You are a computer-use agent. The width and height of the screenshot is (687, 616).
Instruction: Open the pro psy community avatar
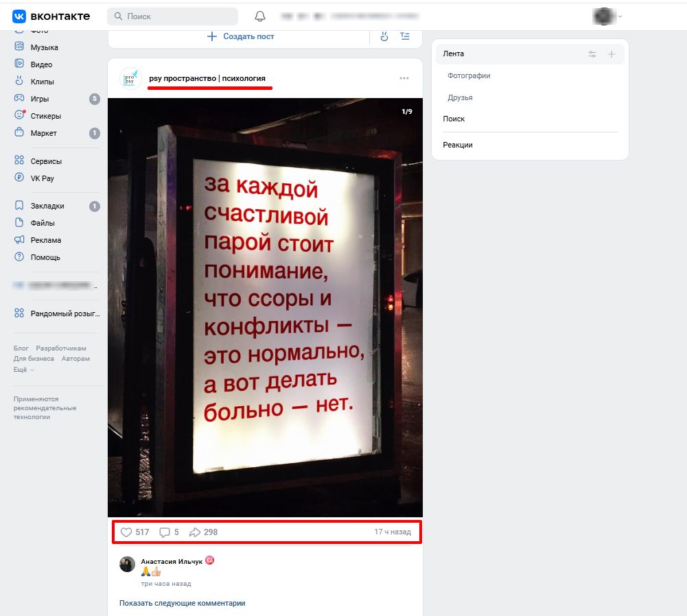click(130, 78)
